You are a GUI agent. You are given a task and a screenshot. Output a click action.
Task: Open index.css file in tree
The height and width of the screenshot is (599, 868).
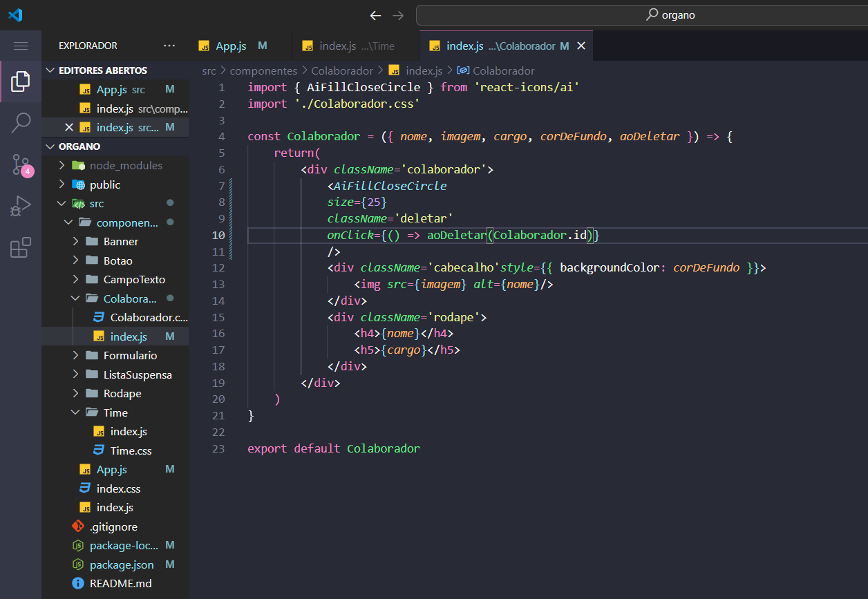pos(115,488)
